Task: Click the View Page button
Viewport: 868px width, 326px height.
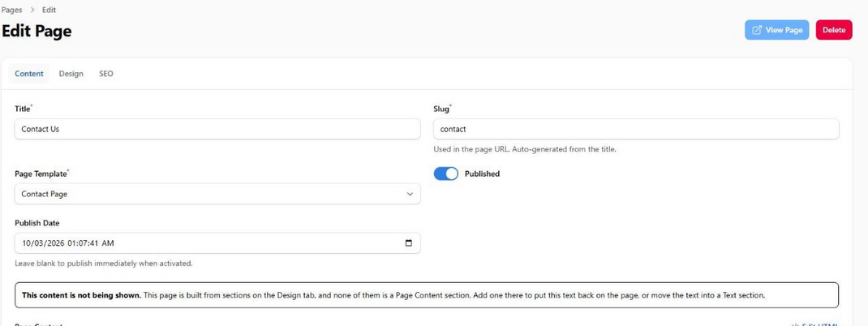Action: tap(776, 30)
